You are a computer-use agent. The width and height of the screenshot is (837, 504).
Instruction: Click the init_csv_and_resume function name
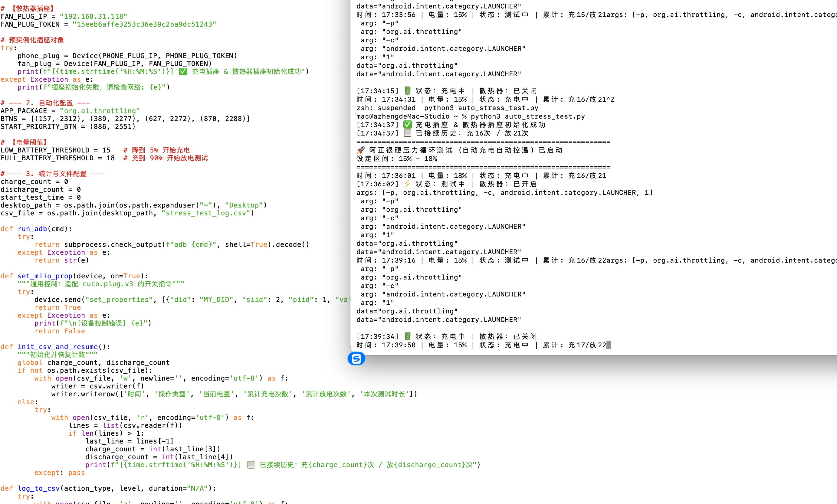pyautogui.click(x=57, y=347)
